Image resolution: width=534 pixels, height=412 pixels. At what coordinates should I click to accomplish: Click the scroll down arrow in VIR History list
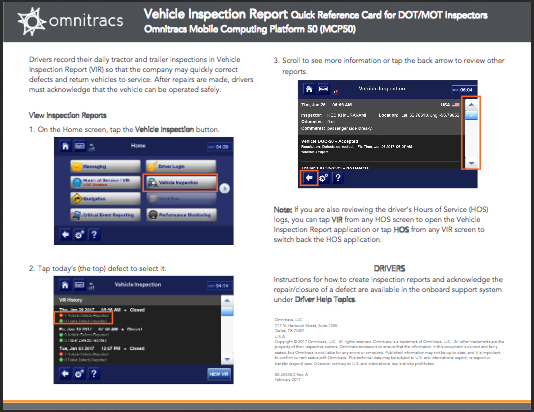[227, 359]
